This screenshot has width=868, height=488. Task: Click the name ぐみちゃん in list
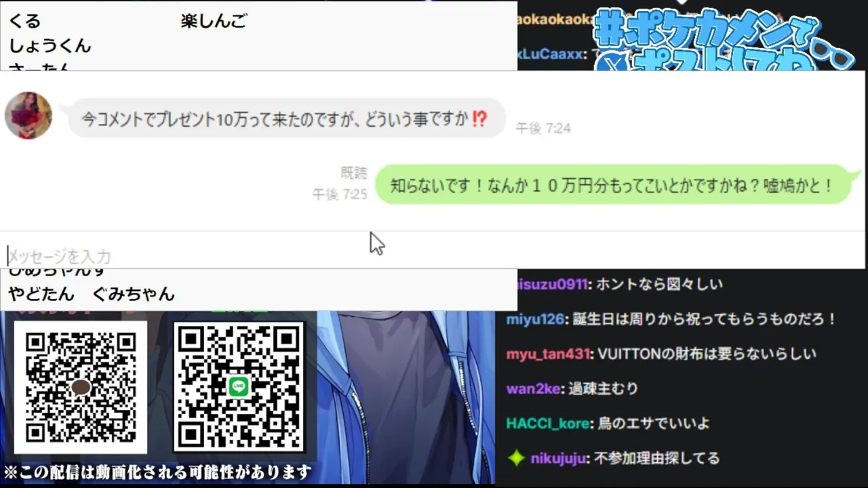coord(134,294)
